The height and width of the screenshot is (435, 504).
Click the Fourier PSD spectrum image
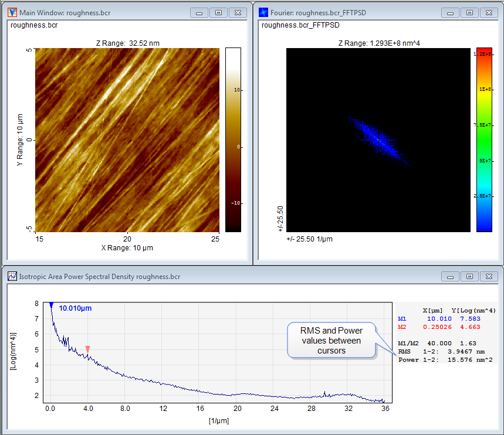(x=378, y=140)
